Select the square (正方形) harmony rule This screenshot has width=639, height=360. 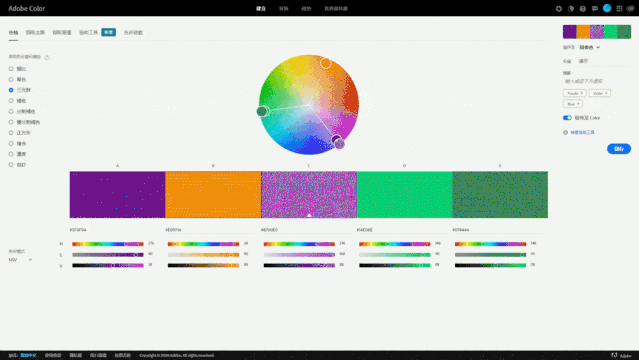point(20,133)
